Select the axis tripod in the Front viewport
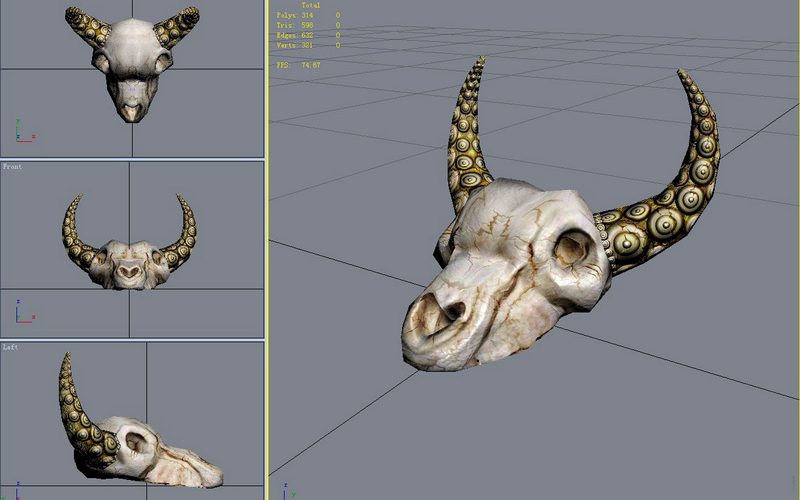The width and height of the screenshot is (800, 500). (x=22, y=310)
